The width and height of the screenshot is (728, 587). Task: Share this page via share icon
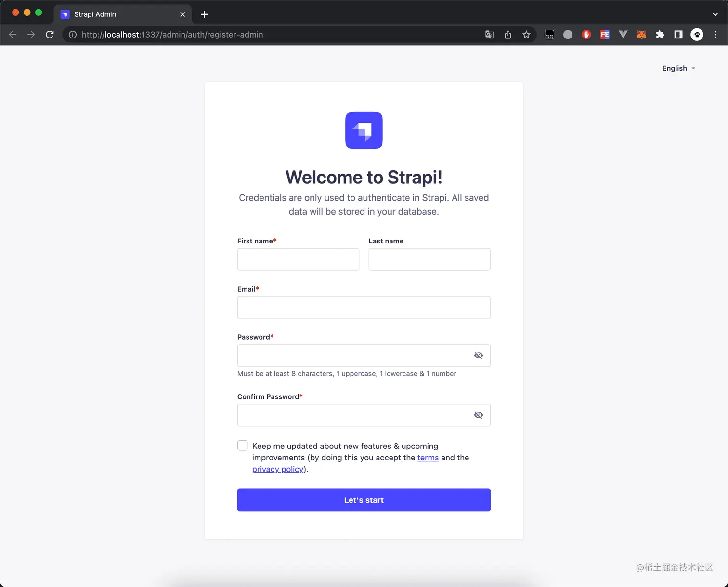tap(508, 35)
